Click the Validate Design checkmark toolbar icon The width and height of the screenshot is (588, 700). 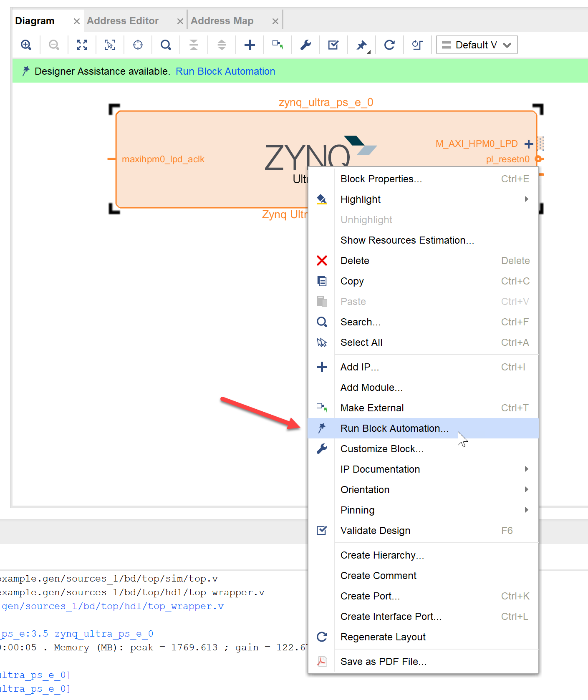coord(333,45)
